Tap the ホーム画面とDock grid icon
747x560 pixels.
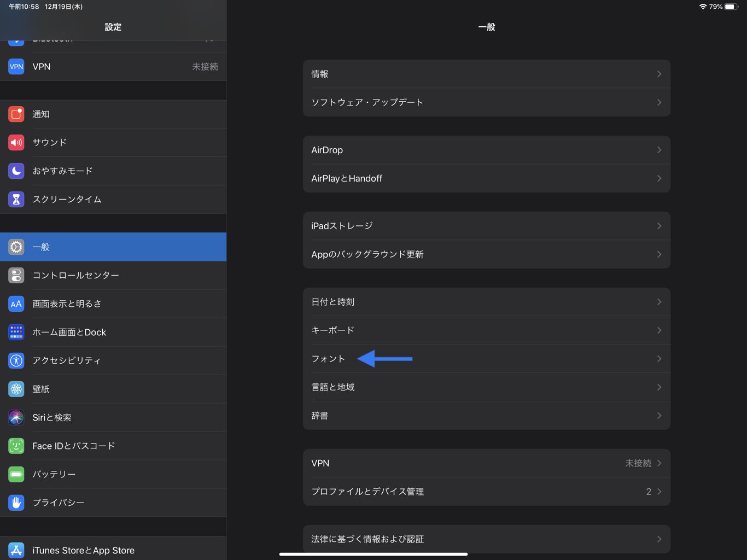point(16,332)
